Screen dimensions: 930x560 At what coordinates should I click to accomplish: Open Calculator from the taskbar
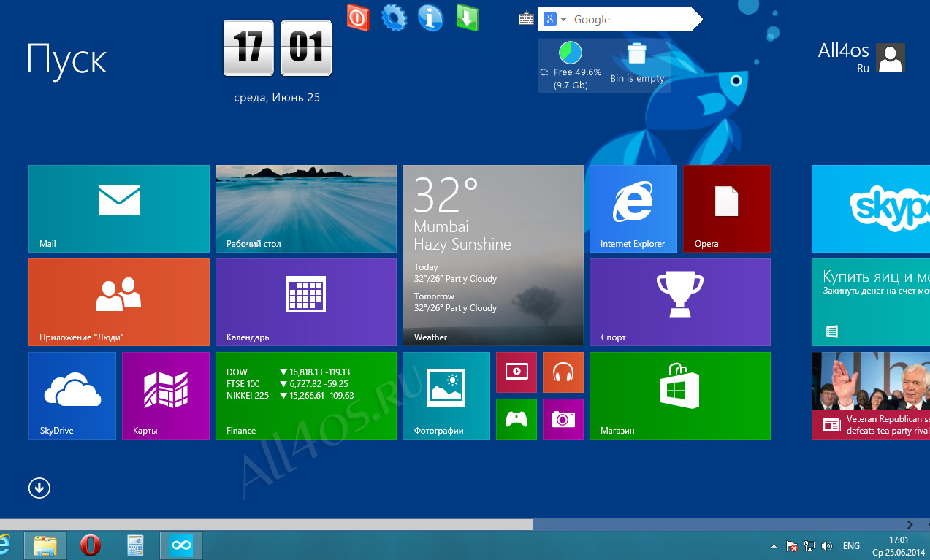(136, 545)
